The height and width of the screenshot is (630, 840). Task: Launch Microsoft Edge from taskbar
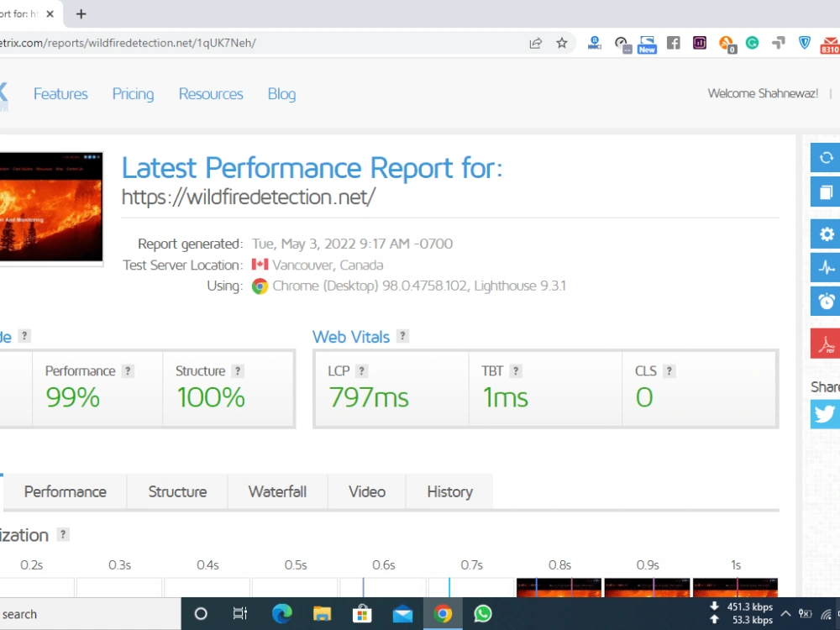[x=281, y=613]
